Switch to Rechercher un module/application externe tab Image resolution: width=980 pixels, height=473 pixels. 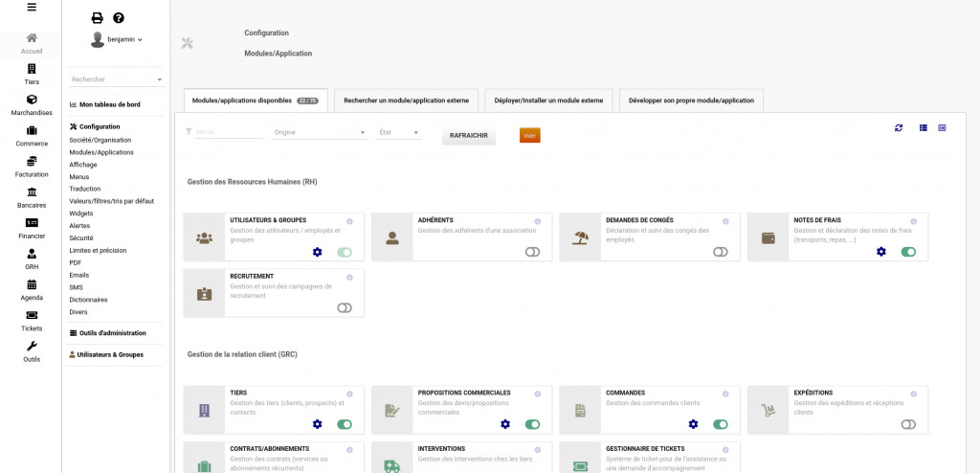406,100
